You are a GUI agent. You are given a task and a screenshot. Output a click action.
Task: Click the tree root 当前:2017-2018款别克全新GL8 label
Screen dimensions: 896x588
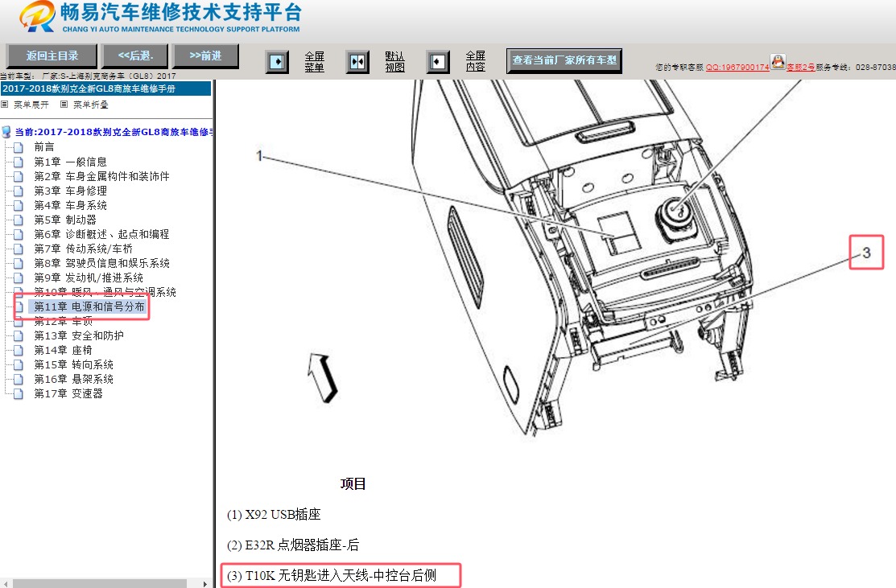(x=114, y=132)
